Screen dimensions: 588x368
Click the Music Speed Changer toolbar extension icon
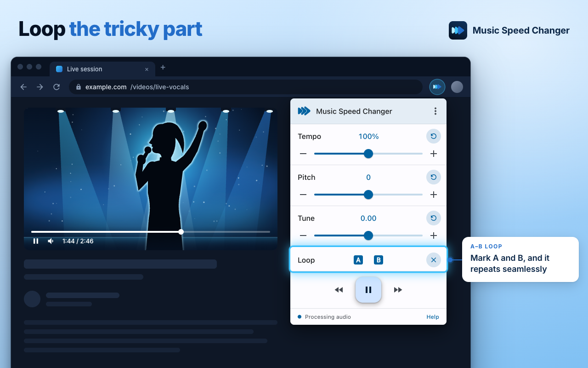pos(437,87)
